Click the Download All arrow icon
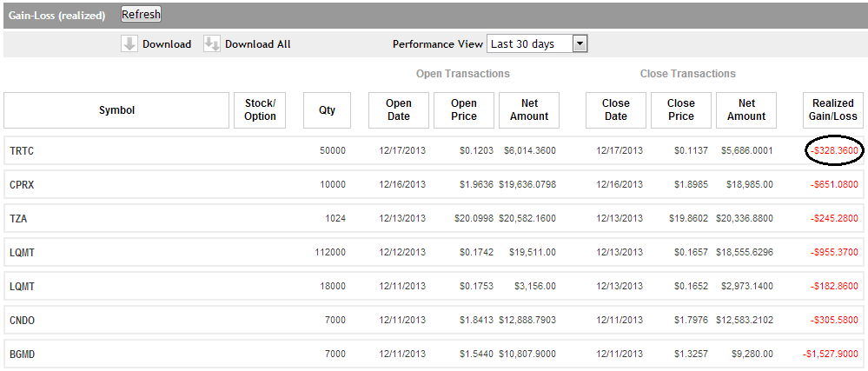 point(212,44)
